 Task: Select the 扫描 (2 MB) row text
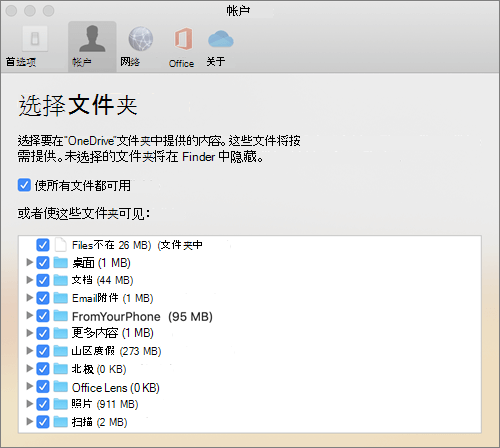tap(100, 422)
